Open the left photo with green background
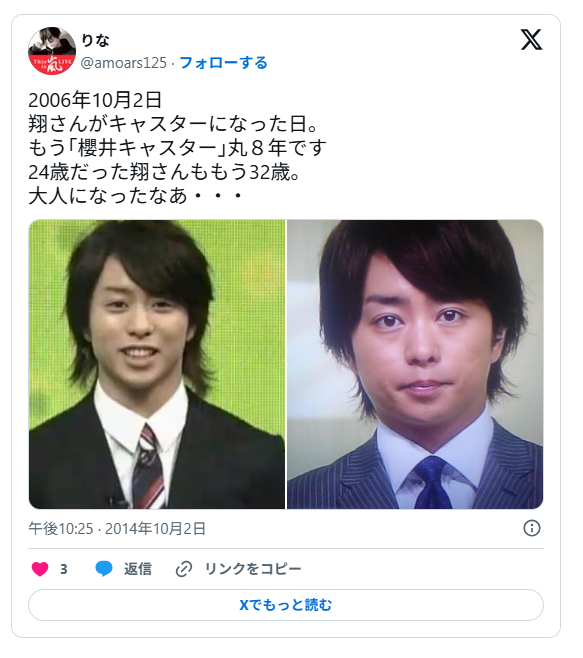This screenshot has width=583, height=658. pyautogui.click(x=157, y=364)
